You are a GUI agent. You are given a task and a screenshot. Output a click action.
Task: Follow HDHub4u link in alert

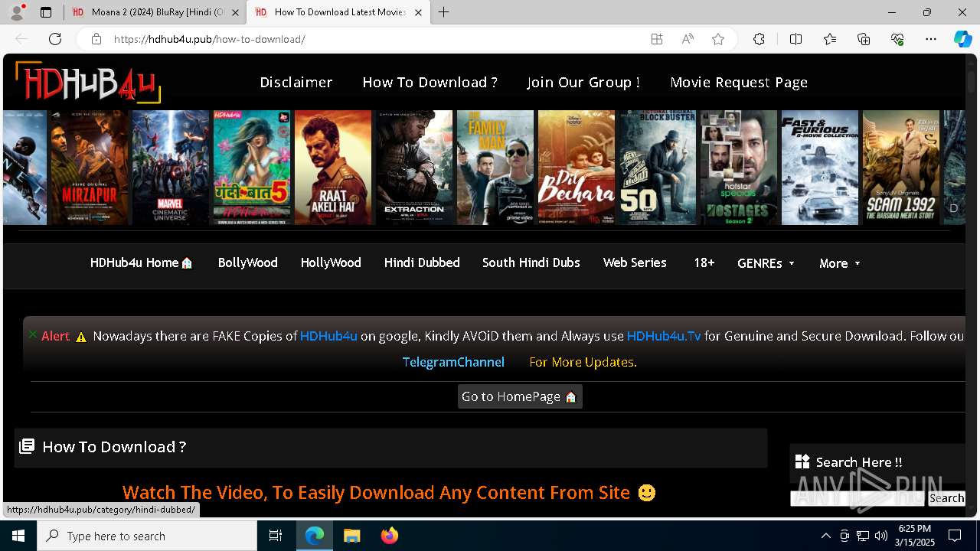(x=328, y=336)
